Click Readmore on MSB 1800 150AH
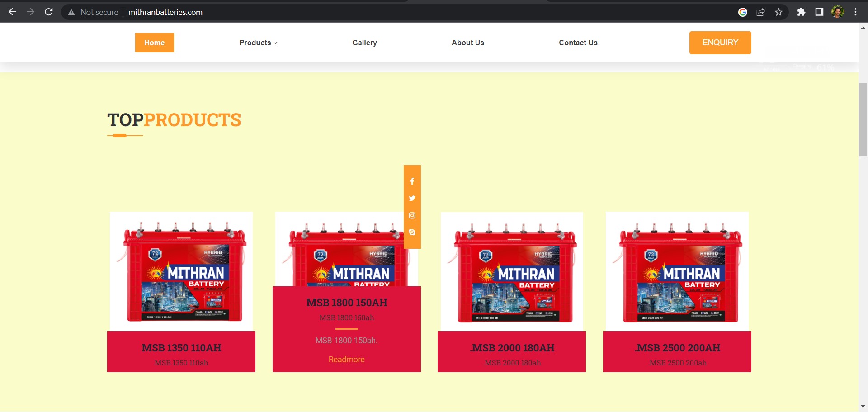This screenshot has height=412, width=868. coord(346,360)
